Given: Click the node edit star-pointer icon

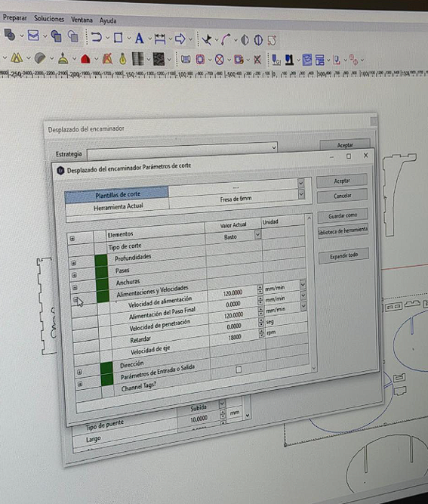Looking at the screenshot, I should pyautogui.click(x=207, y=40).
